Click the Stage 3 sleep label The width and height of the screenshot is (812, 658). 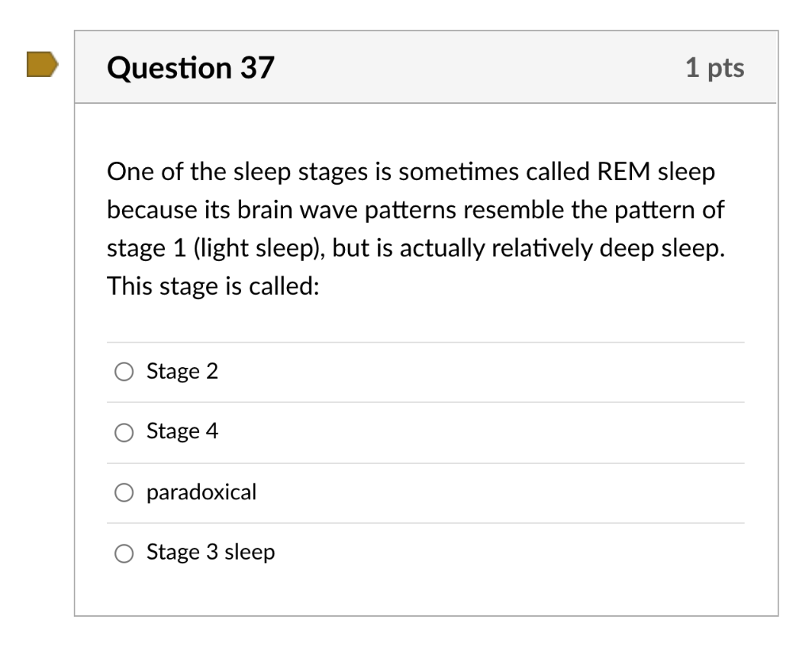[209, 552]
